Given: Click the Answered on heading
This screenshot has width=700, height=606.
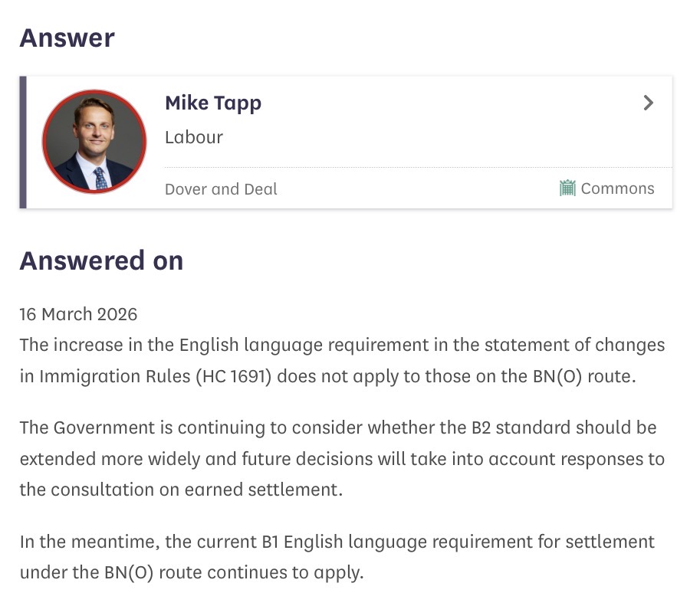Looking at the screenshot, I should click(x=101, y=260).
